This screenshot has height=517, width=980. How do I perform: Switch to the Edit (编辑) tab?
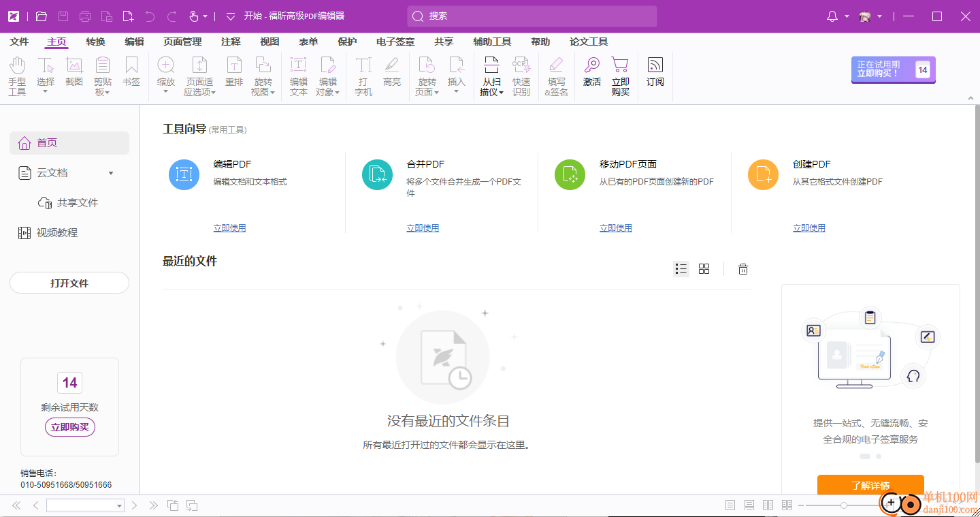pyautogui.click(x=134, y=42)
